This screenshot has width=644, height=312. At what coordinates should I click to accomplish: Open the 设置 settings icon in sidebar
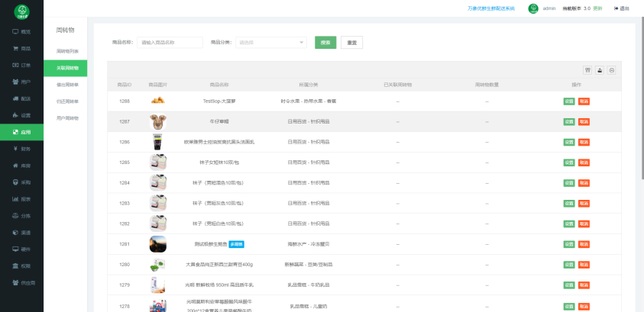click(15, 115)
